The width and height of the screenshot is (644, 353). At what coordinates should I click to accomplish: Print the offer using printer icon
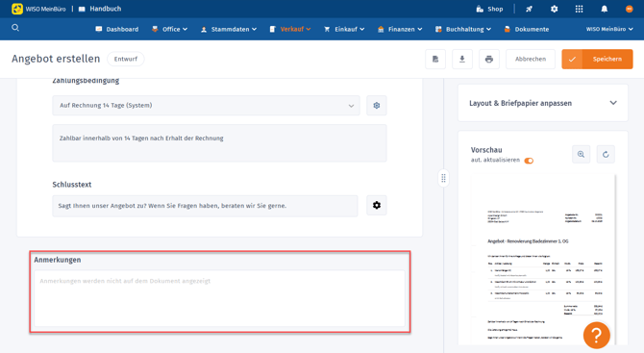(x=488, y=60)
